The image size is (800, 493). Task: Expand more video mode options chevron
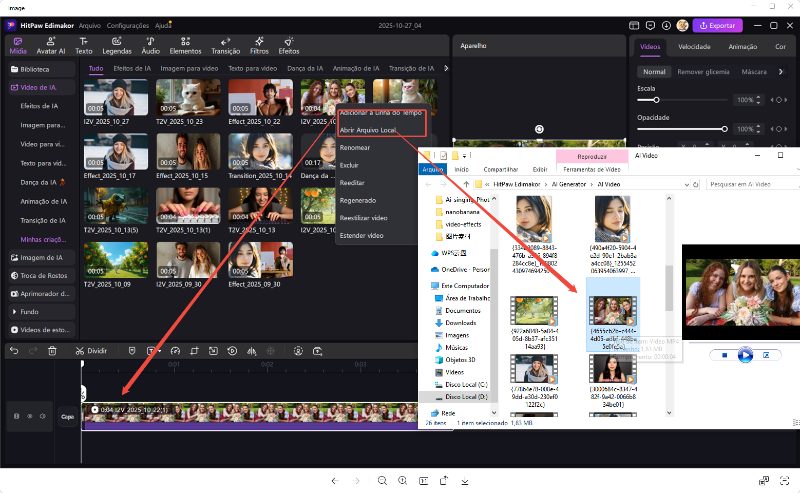pyautogui.click(x=781, y=71)
